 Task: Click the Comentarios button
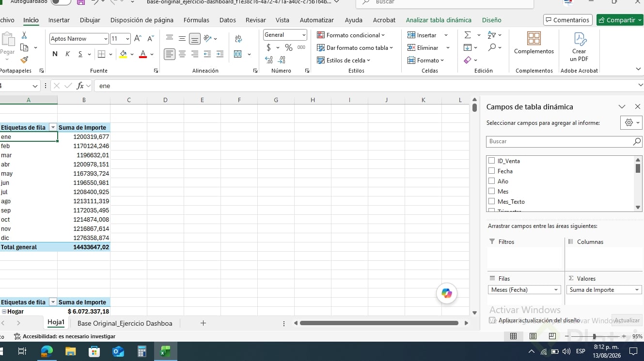coord(567,20)
